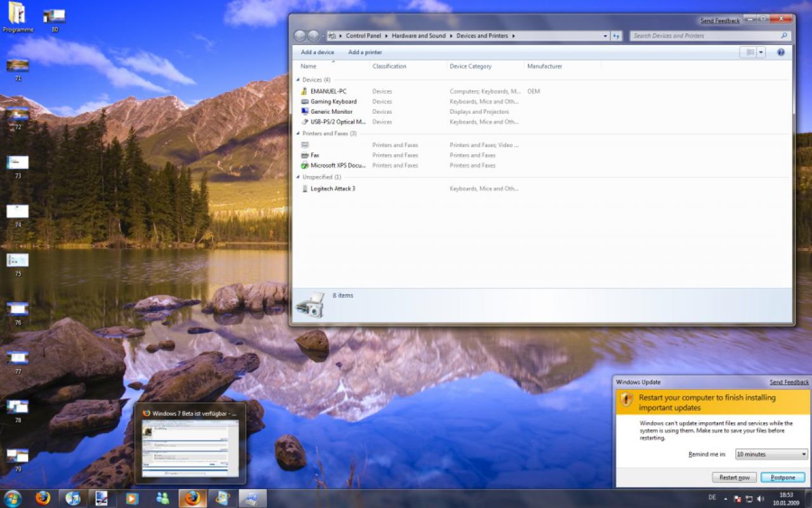Select the USB-PS/2 Optical Mouse icon

point(304,122)
